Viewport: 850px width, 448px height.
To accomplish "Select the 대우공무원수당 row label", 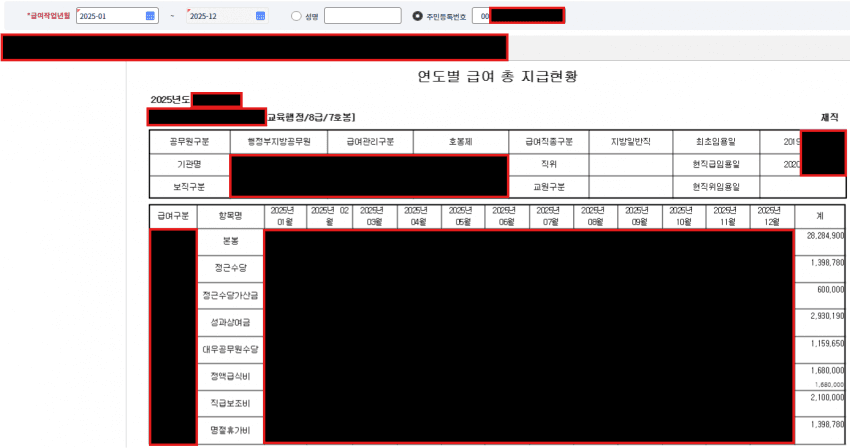I will tap(230, 350).
